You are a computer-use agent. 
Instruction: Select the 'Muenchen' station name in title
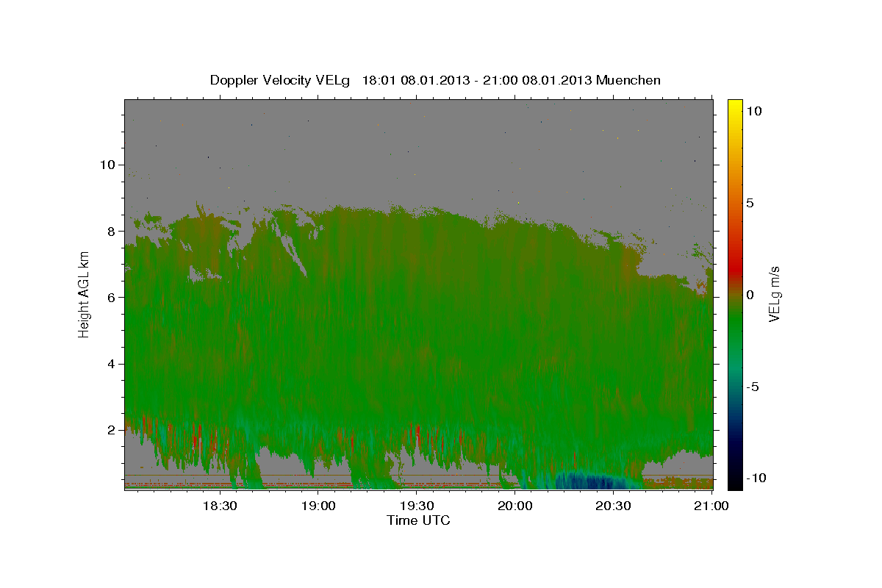[x=629, y=80]
